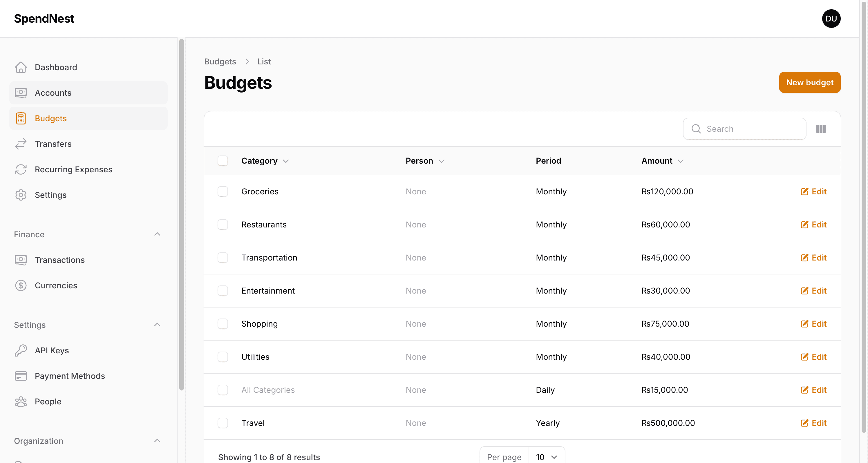Viewport: 868px width, 463px height.
Task: Check the All Categories row checkbox
Action: coord(223,390)
